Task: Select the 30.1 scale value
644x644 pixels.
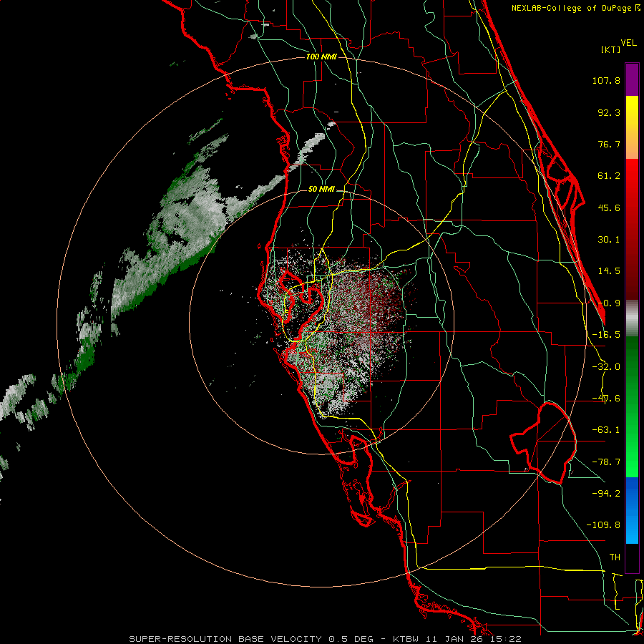Action: pos(609,240)
